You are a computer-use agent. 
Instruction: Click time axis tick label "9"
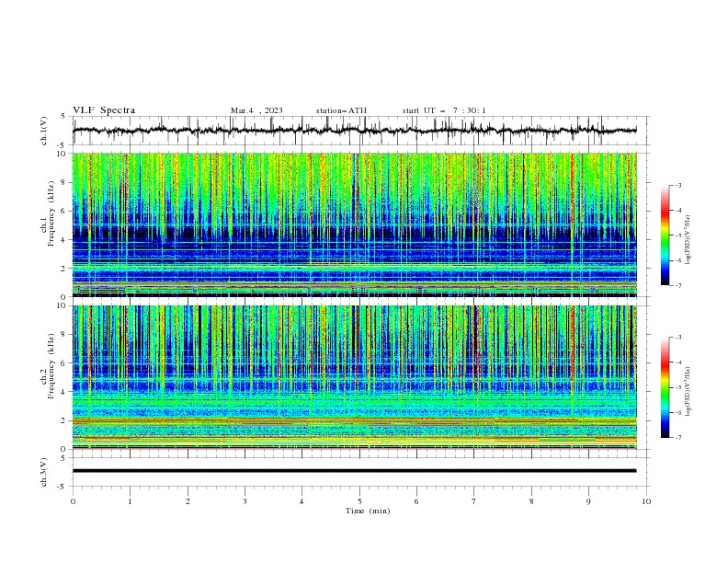coord(588,501)
